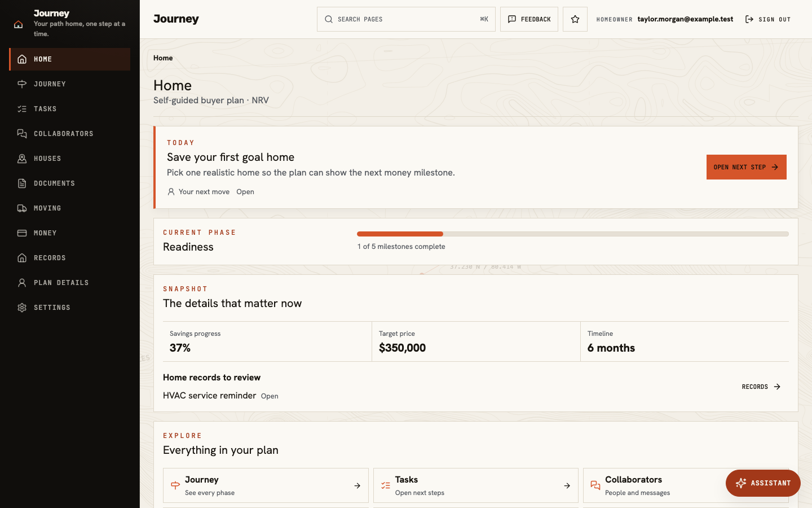
Task: Open the Journey explore card
Action: (266, 485)
